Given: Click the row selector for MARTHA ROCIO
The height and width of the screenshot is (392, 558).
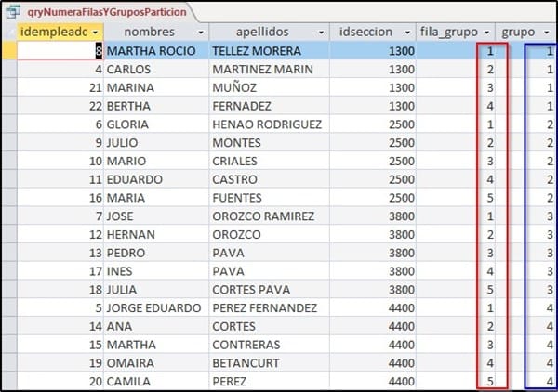Looking at the screenshot, I should click(x=8, y=51).
